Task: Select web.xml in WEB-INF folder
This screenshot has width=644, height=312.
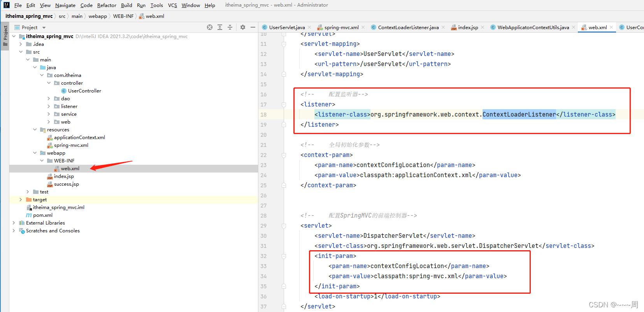Action: (70, 168)
